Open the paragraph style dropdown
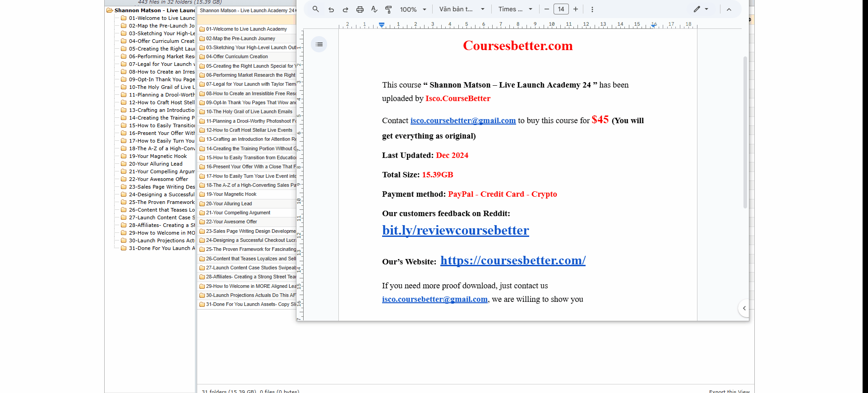The image size is (868, 393). [462, 9]
